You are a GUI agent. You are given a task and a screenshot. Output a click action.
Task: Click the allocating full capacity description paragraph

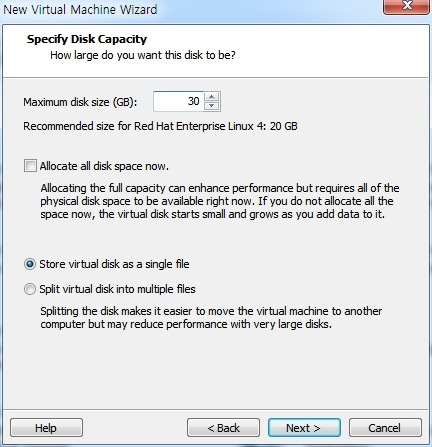(x=220, y=201)
